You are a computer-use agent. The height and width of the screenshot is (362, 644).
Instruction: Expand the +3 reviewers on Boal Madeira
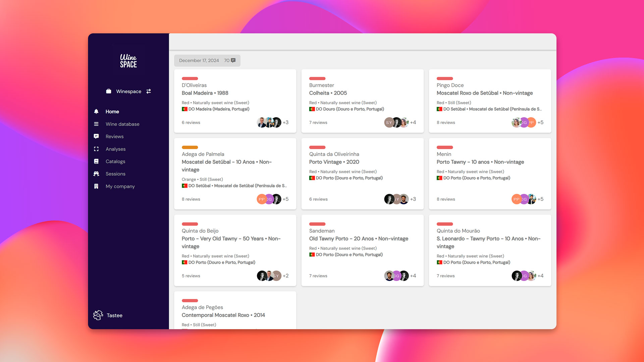(x=285, y=122)
